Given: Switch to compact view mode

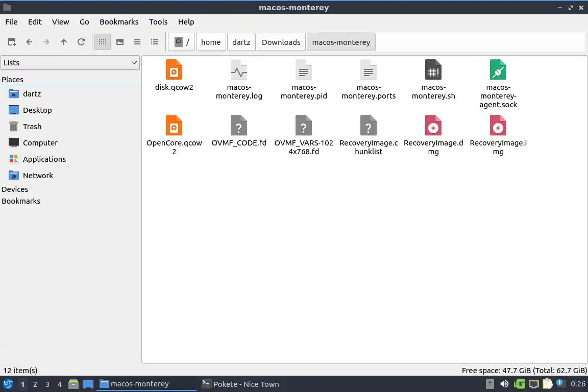Looking at the screenshot, I should click(x=137, y=42).
